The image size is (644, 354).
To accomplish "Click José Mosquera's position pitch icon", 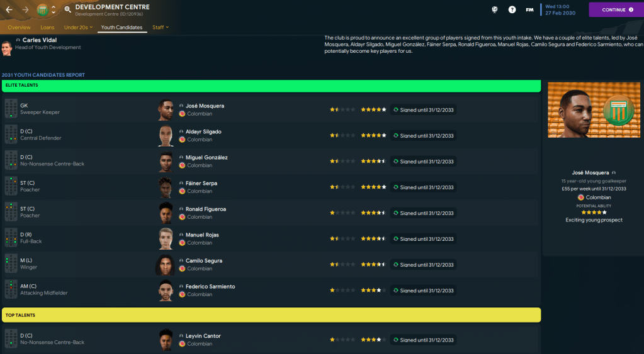I will pyautogui.click(x=11, y=109).
